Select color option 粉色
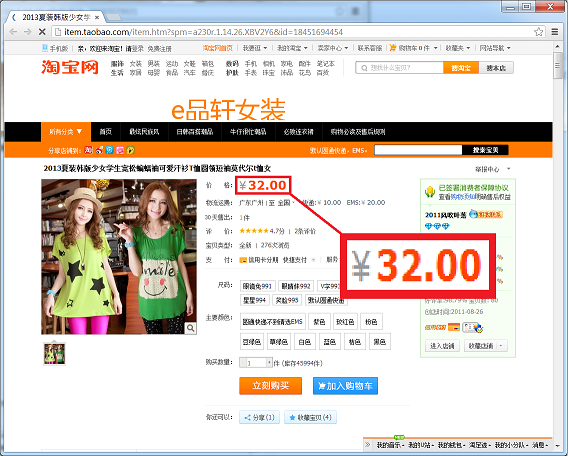The height and width of the screenshot is (456, 568). [x=371, y=322]
